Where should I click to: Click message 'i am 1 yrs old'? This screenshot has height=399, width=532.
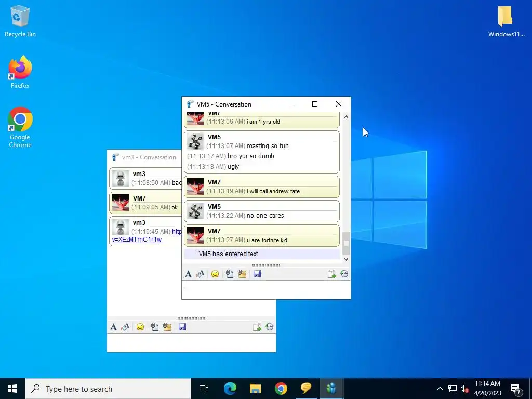click(x=263, y=122)
